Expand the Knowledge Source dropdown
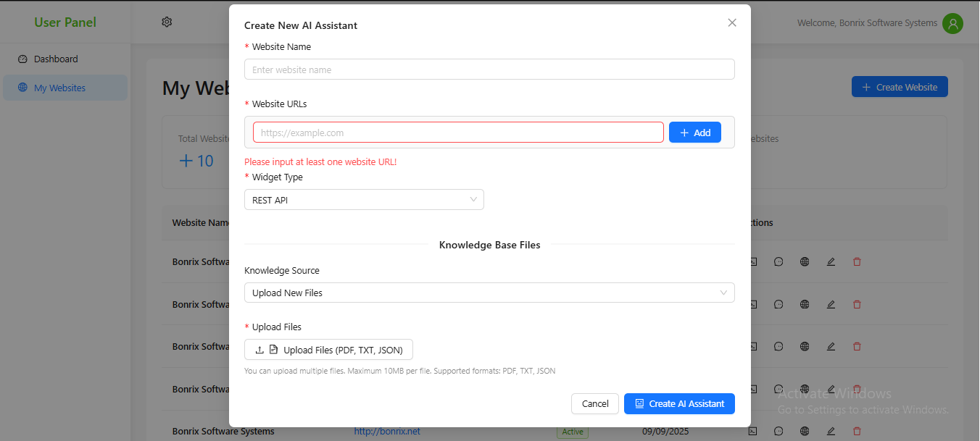 click(x=489, y=293)
